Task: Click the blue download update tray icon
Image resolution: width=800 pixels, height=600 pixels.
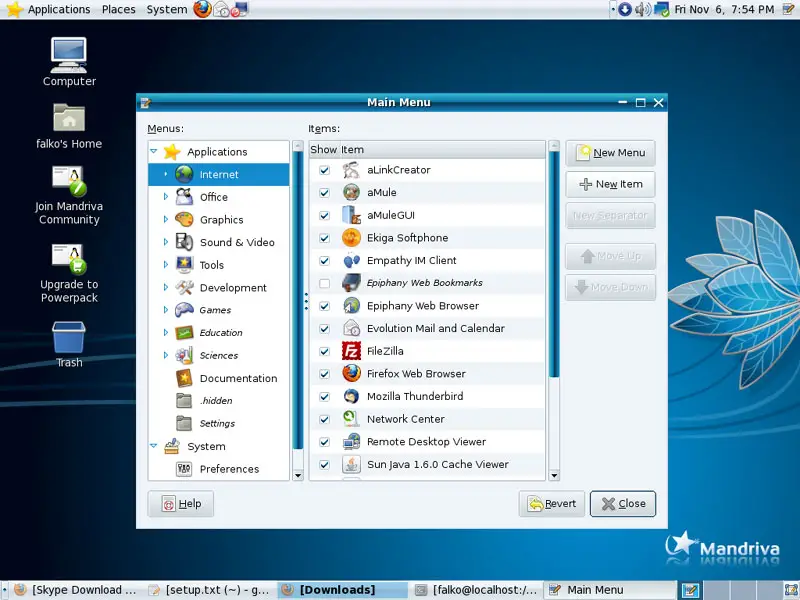Action: [624, 9]
